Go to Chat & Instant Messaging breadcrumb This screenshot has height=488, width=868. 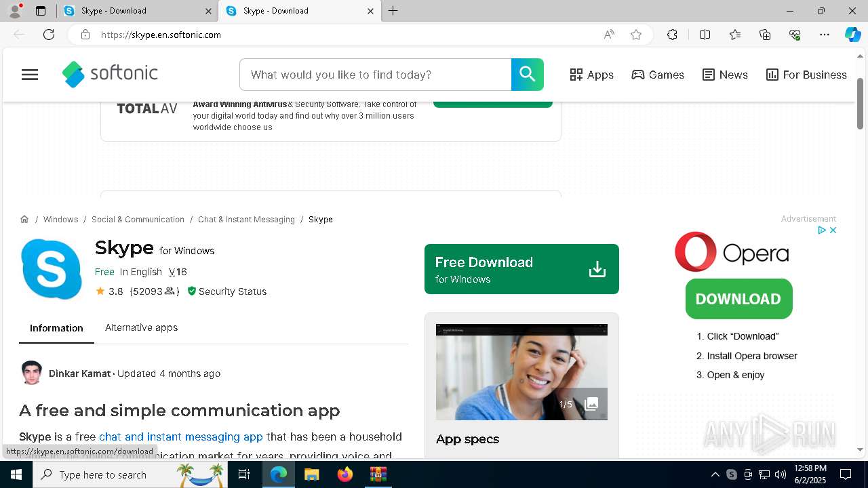[x=246, y=219]
